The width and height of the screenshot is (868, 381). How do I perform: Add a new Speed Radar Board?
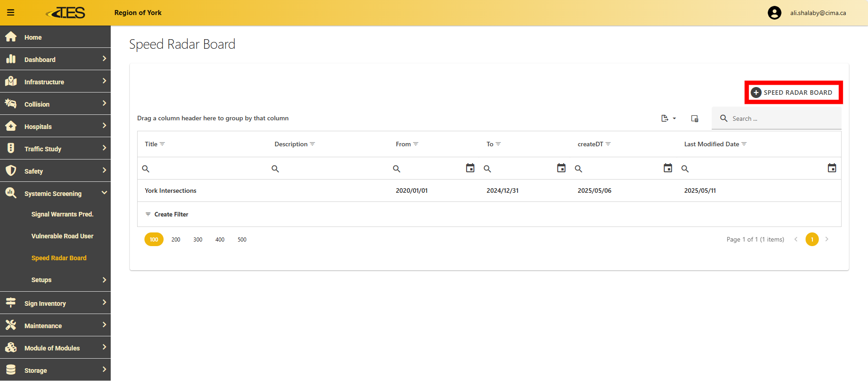(793, 93)
